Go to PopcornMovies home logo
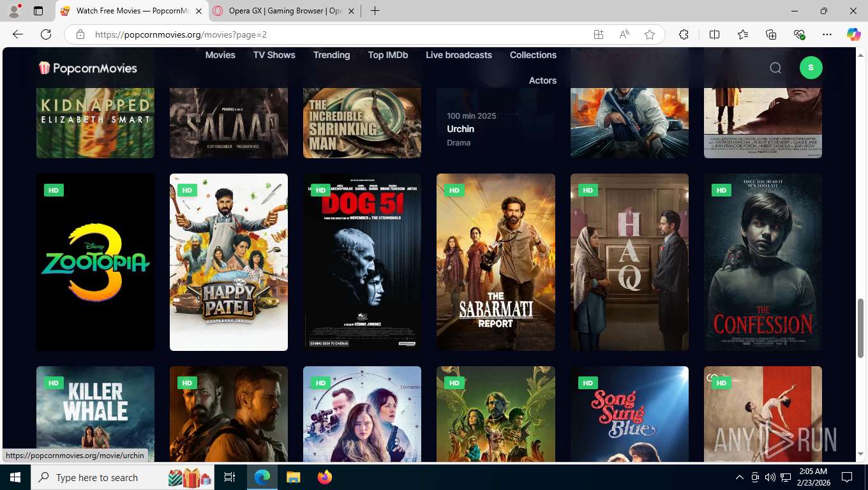 point(87,68)
